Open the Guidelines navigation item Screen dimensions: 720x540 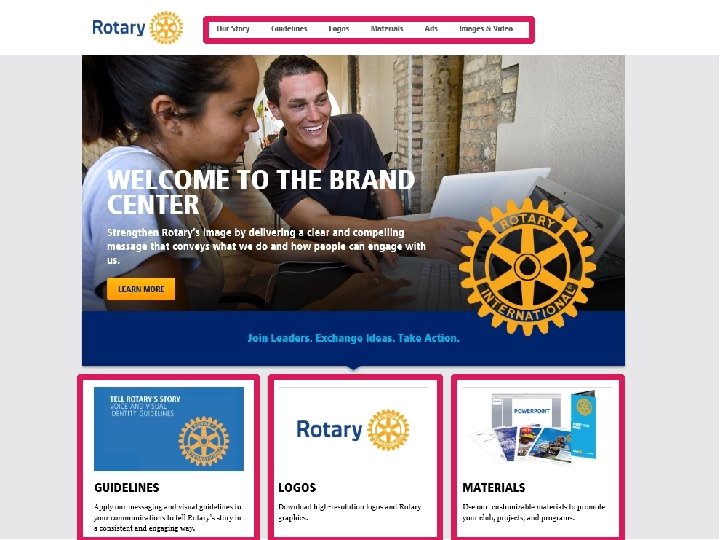pyautogui.click(x=289, y=28)
